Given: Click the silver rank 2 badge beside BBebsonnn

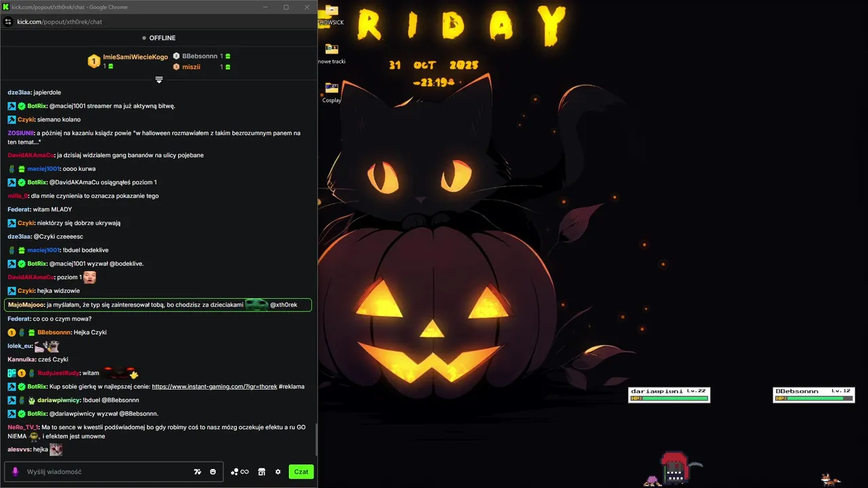Looking at the screenshot, I should pos(176,56).
